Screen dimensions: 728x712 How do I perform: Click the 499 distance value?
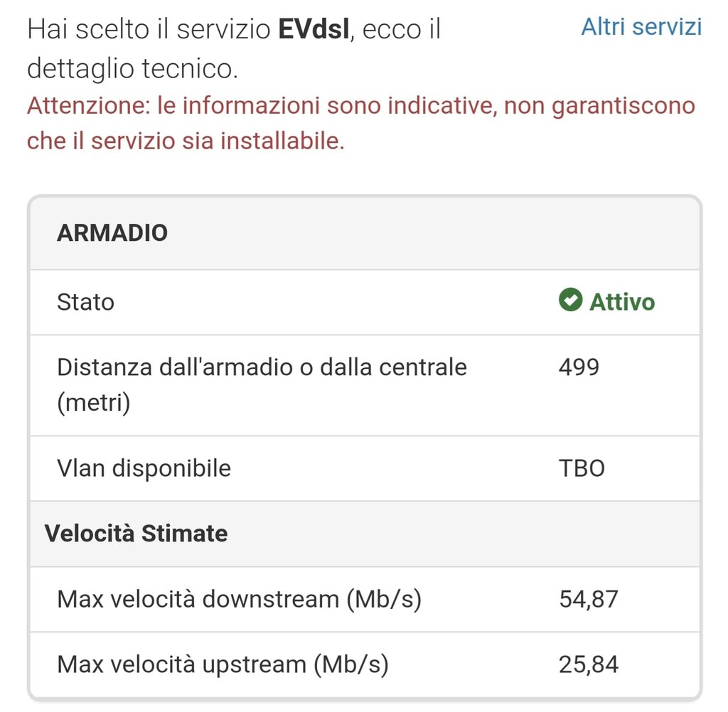(x=579, y=367)
